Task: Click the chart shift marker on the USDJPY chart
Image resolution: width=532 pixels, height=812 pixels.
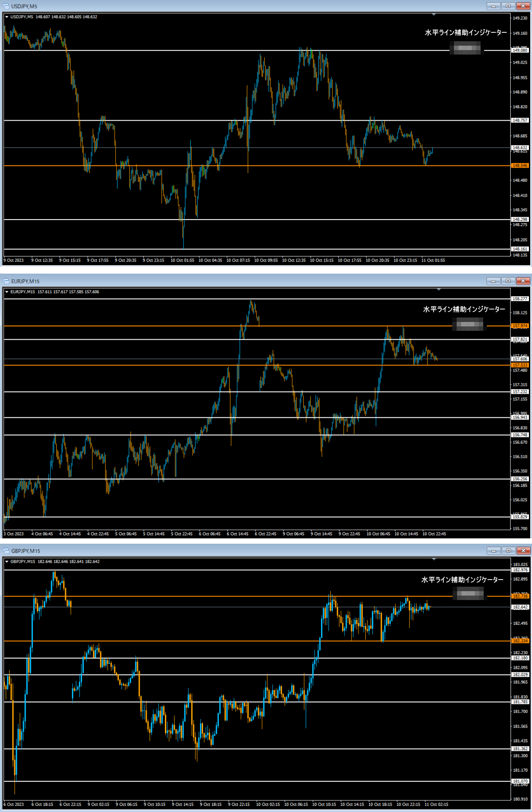Action: click(x=434, y=15)
